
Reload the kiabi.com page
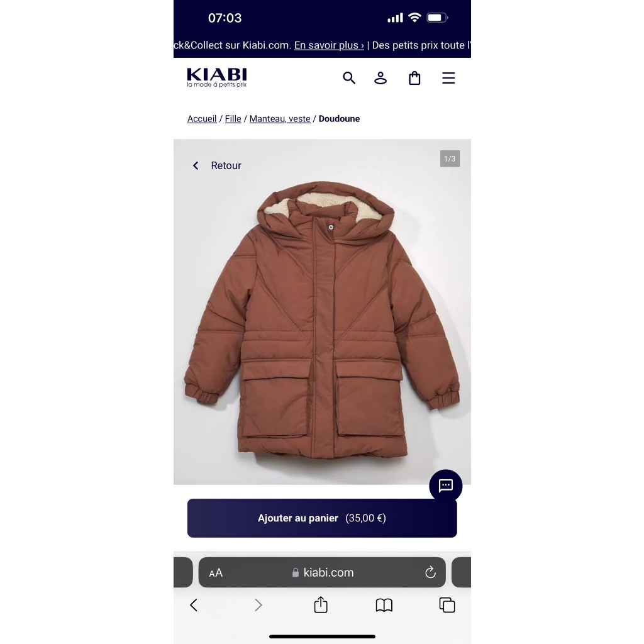(430, 572)
